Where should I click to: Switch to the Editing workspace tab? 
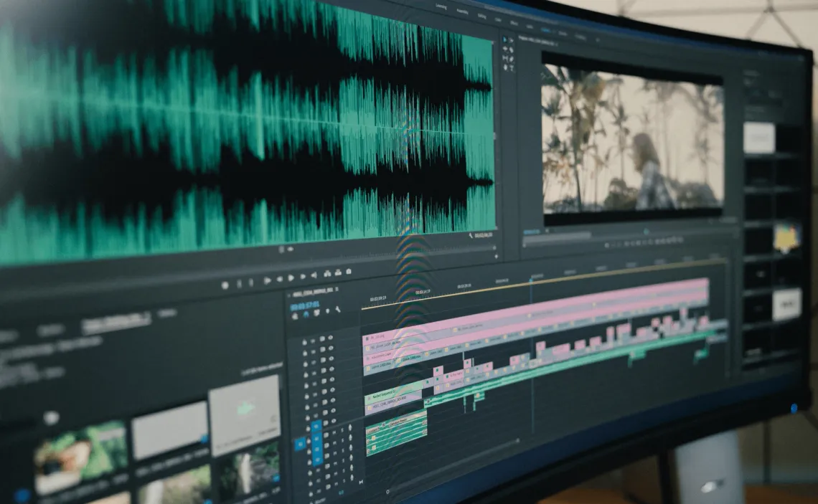coord(481,15)
